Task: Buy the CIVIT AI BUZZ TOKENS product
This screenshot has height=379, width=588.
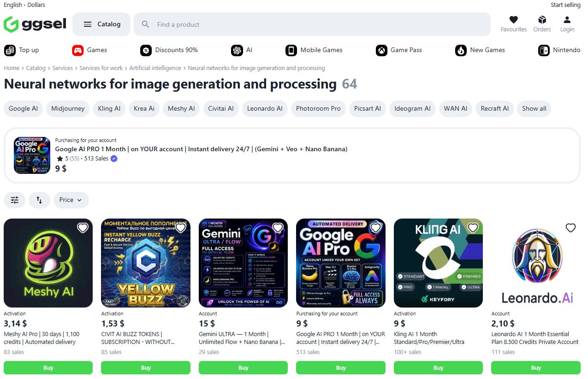Action: pos(146,367)
